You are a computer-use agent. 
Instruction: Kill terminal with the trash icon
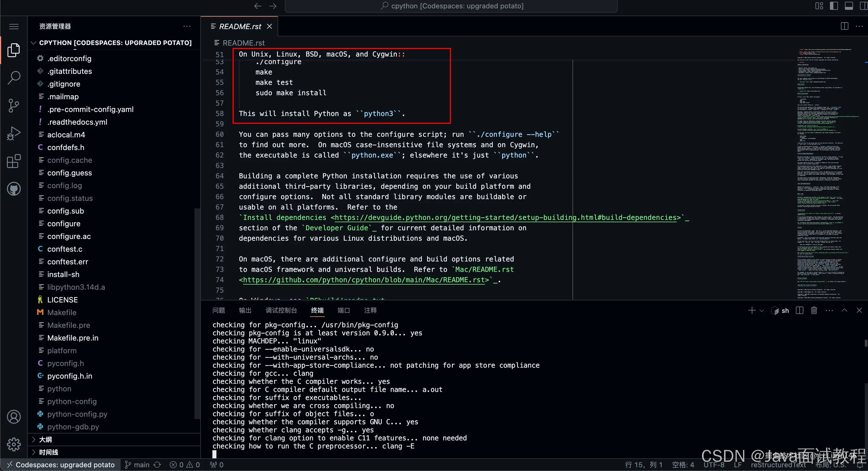point(814,310)
